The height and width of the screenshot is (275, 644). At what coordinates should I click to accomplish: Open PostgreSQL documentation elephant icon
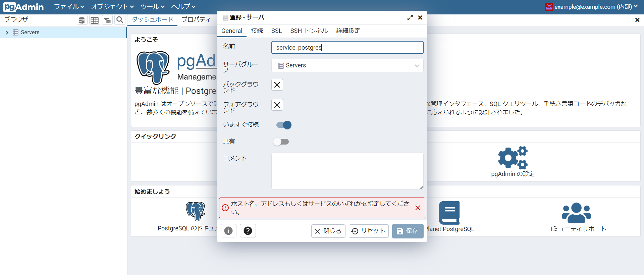[x=196, y=211]
